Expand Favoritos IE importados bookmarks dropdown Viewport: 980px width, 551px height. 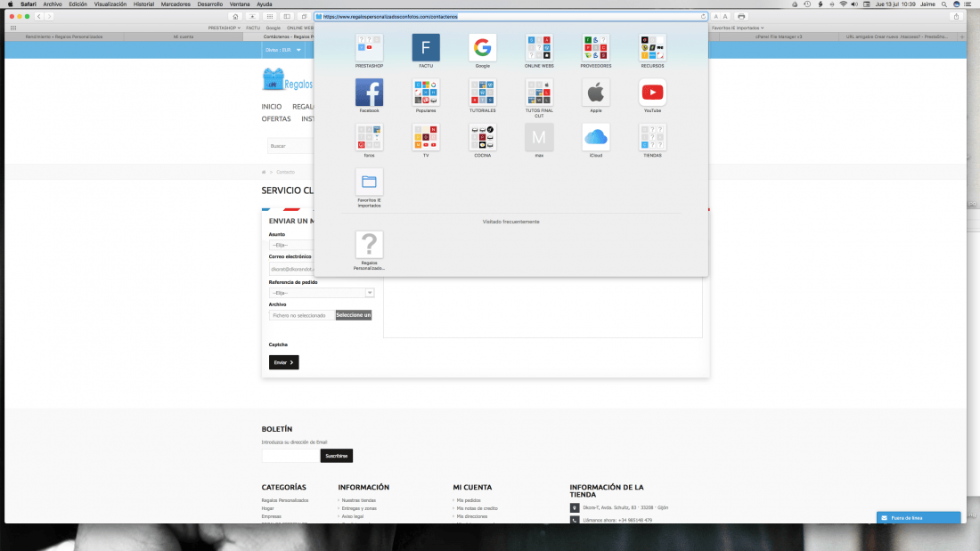pyautogui.click(x=739, y=28)
